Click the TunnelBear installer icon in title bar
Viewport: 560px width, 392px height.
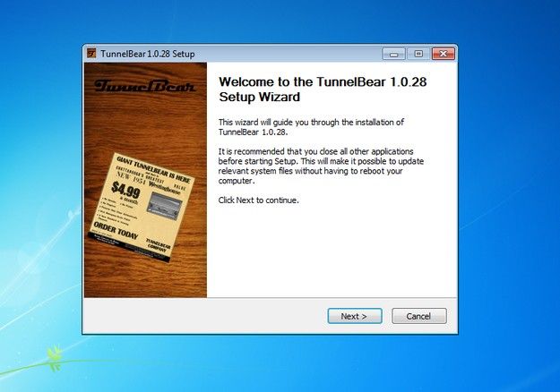click(x=91, y=54)
